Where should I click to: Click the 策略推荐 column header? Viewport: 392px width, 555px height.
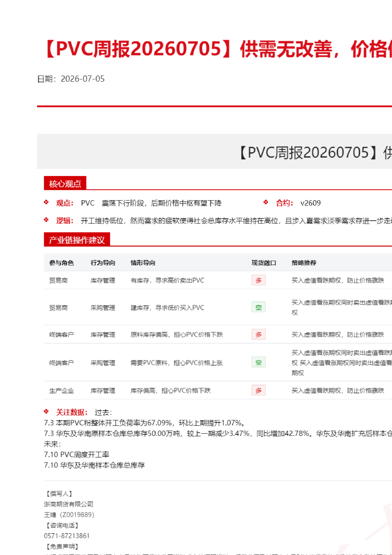[x=304, y=263]
